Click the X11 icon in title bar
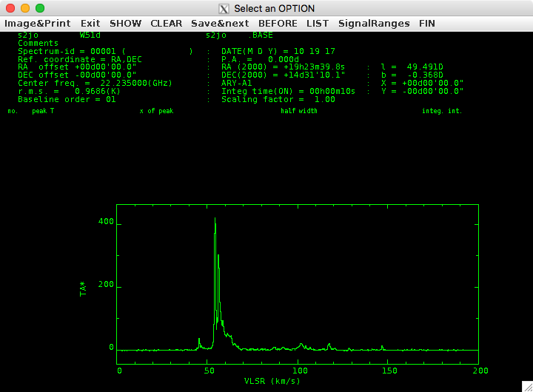Image resolution: width=533 pixels, height=392 pixels. click(x=224, y=8)
